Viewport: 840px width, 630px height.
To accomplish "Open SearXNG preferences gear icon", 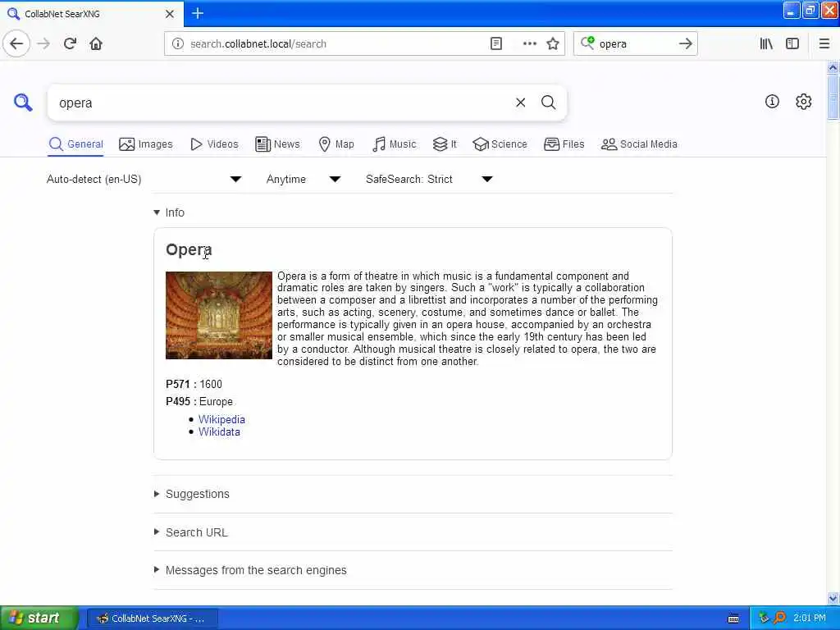I will point(803,101).
